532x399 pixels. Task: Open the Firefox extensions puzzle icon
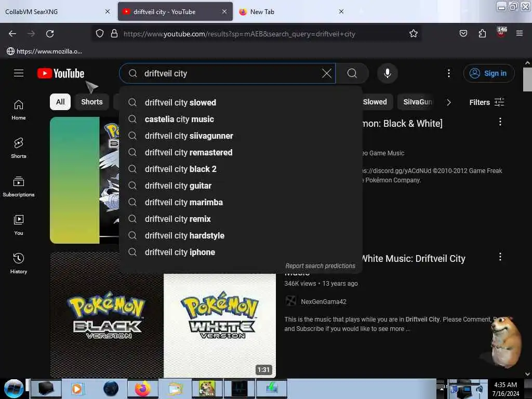(482, 34)
